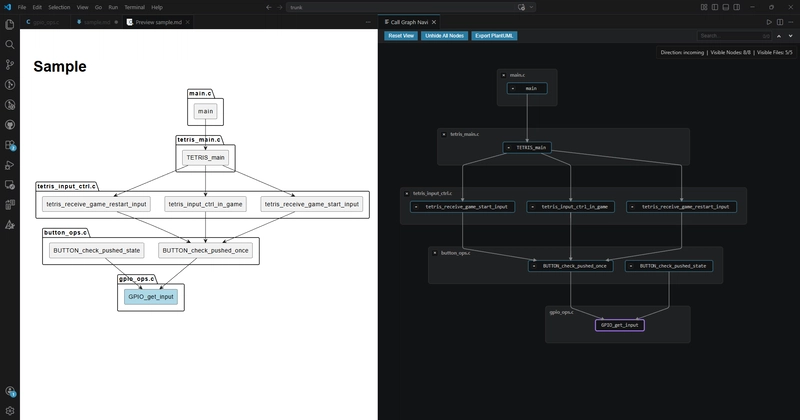
Task: Open the File menu
Action: point(22,7)
